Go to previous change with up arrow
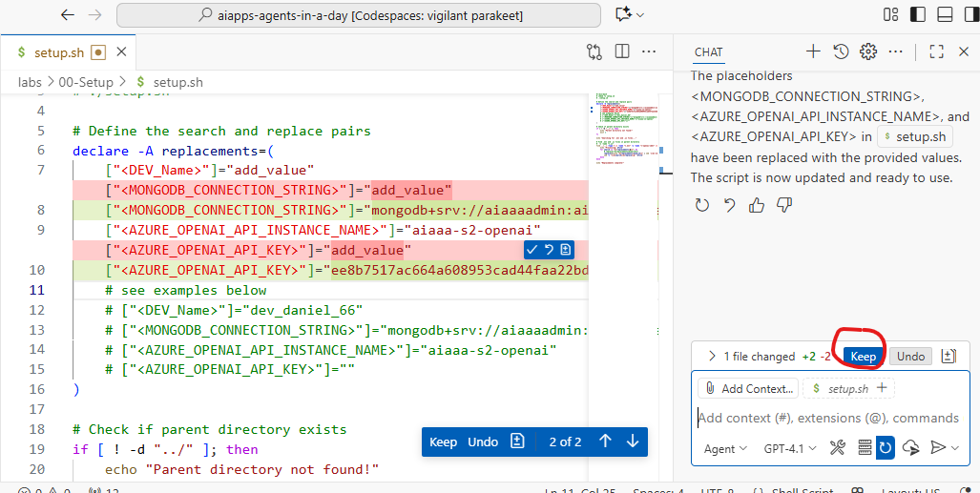This screenshot has height=493, width=980. (605, 442)
